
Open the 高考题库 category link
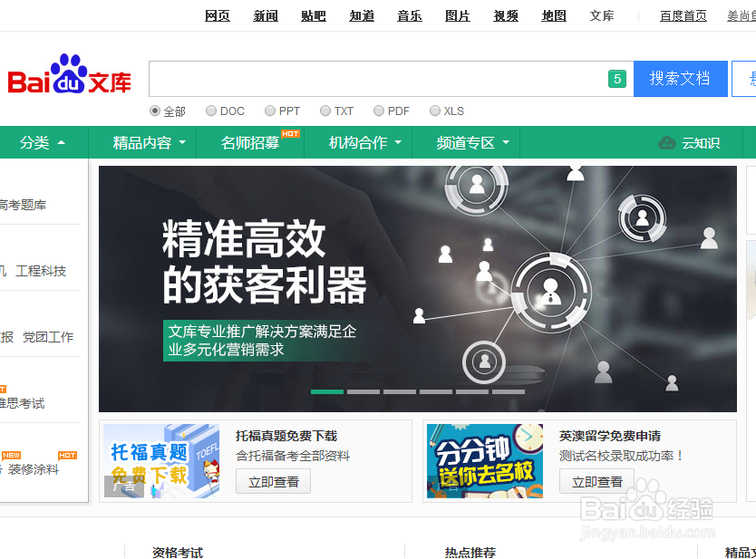23,205
